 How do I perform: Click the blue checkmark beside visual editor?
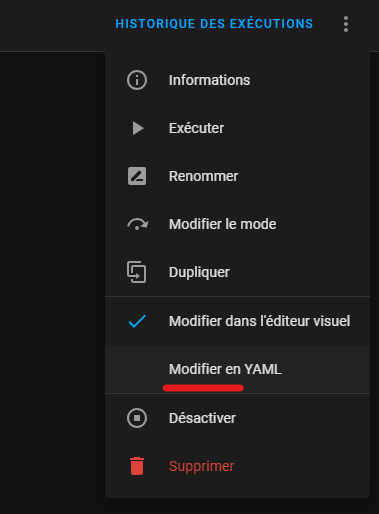coord(137,321)
